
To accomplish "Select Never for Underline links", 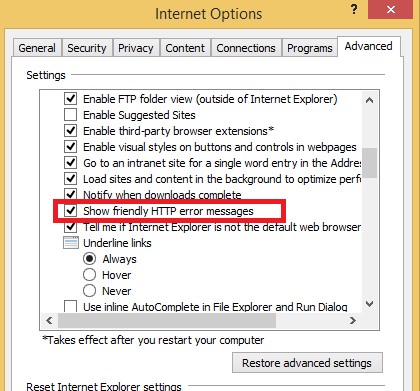I will click(x=89, y=291).
